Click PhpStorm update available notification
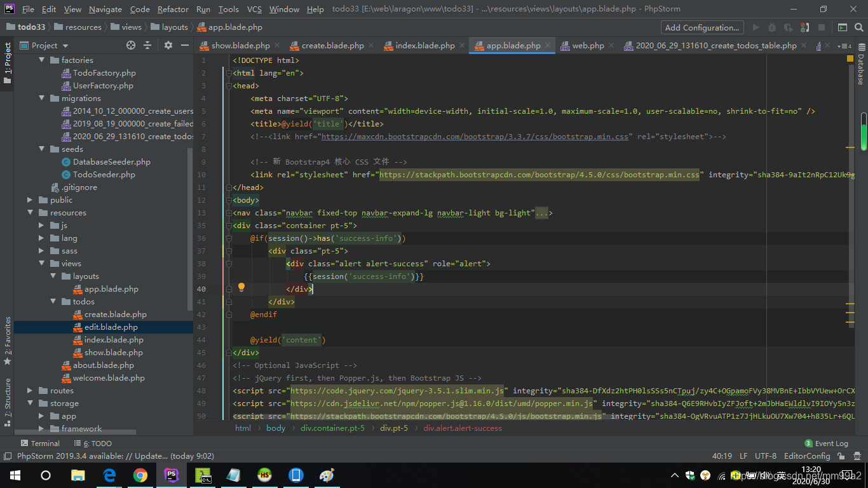This screenshot has width=868, height=488. [x=116, y=456]
